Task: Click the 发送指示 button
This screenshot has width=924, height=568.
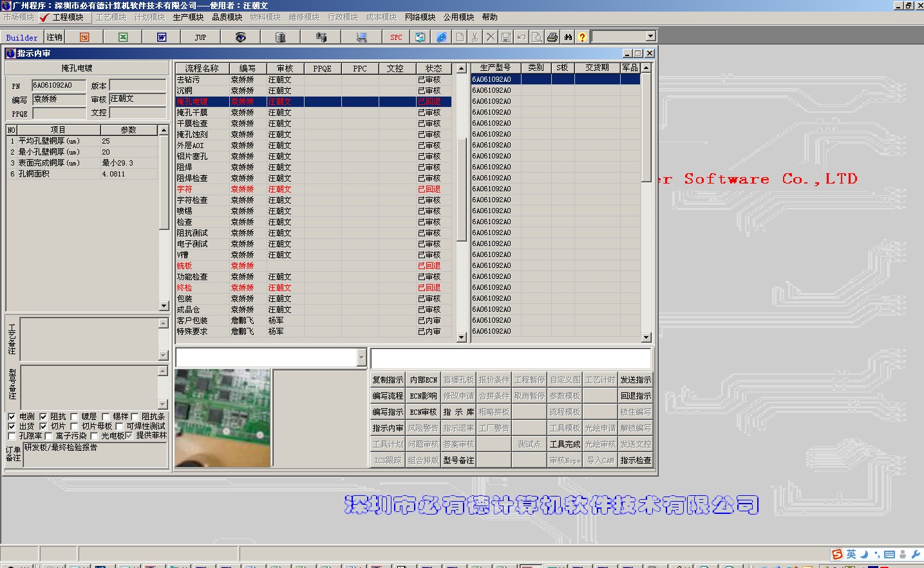Action: (x=636, y=380)
